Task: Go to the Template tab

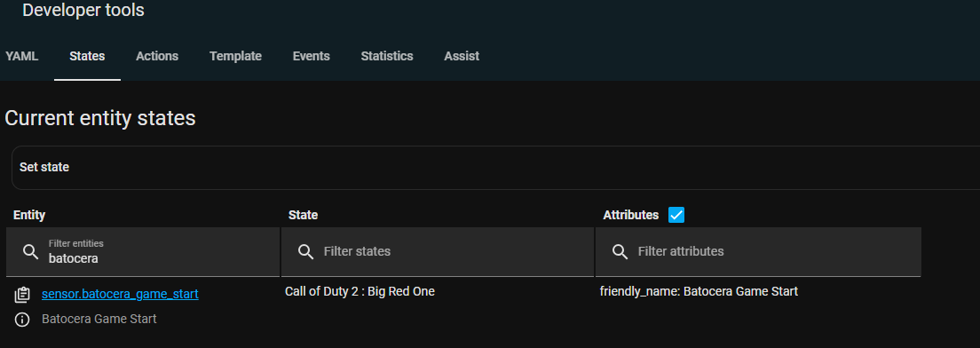Action: click(x=235, y=56)
